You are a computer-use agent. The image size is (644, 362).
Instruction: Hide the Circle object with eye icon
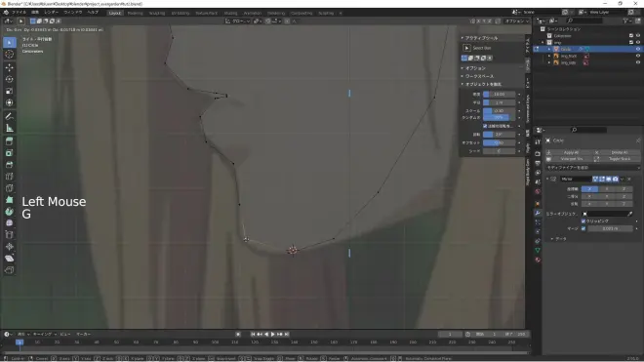click(x=638, y=49)
